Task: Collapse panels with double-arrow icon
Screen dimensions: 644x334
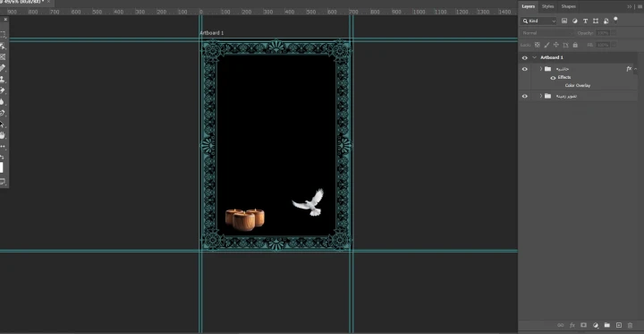Action: pyautogui.click(x=630, y=6)
